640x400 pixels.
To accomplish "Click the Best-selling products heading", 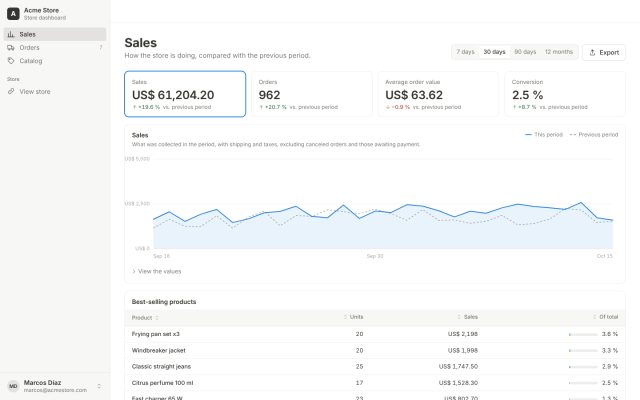I will tap(164, 302).
